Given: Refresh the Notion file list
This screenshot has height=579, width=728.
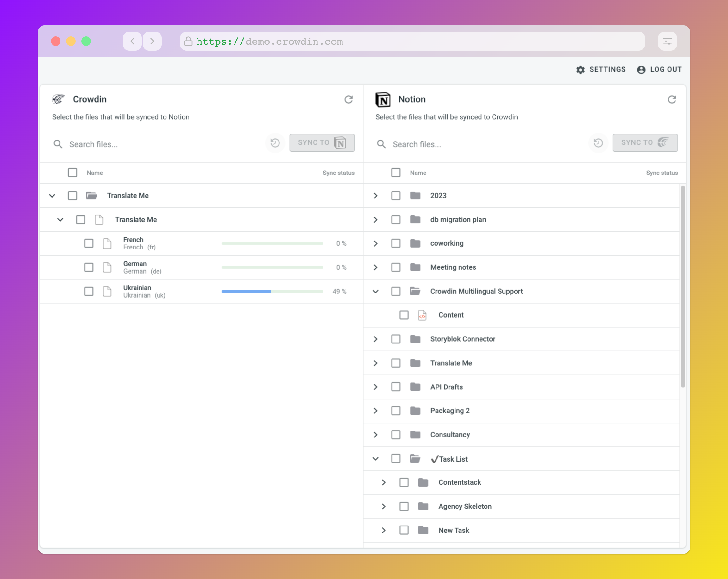Looking at the screenshot, I should [672, 99].
